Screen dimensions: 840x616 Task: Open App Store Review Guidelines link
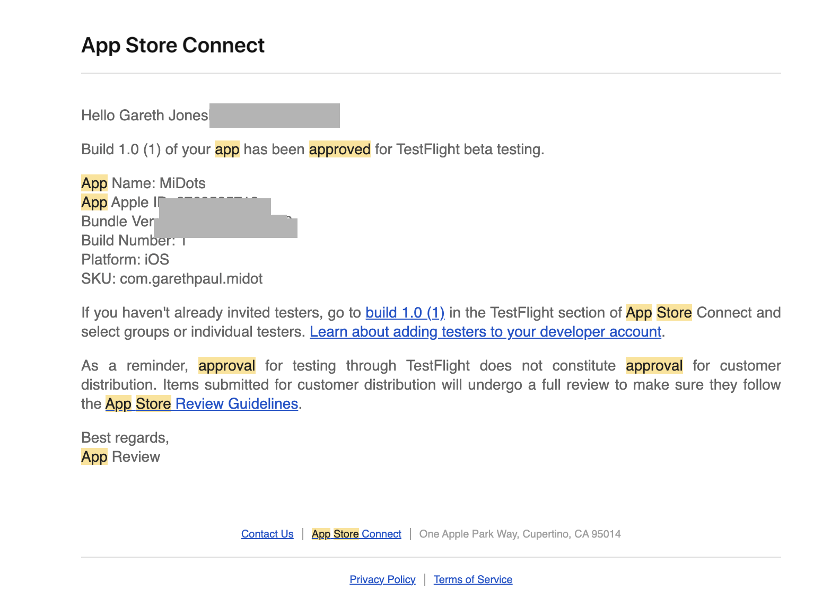point(202,404)
